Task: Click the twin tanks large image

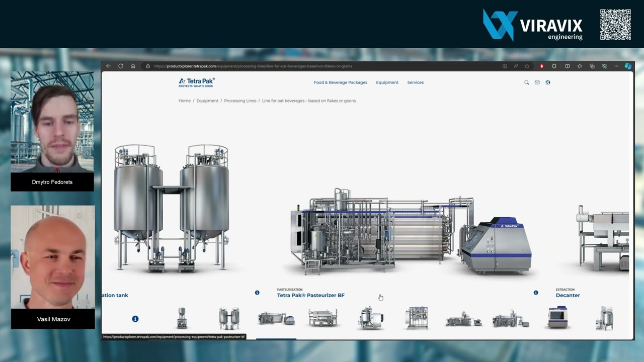Action: 171,208
